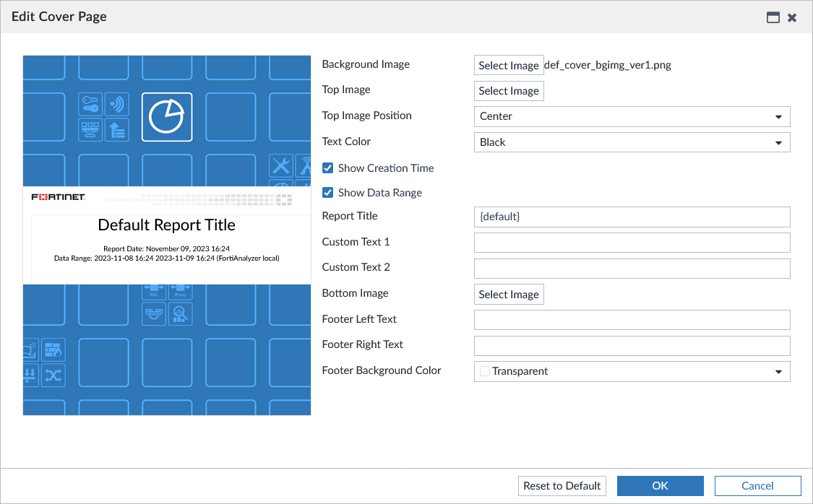Screen dimensions: 813x504
Task: Select Image for the Background Image
Action: (x=509, y=65)
